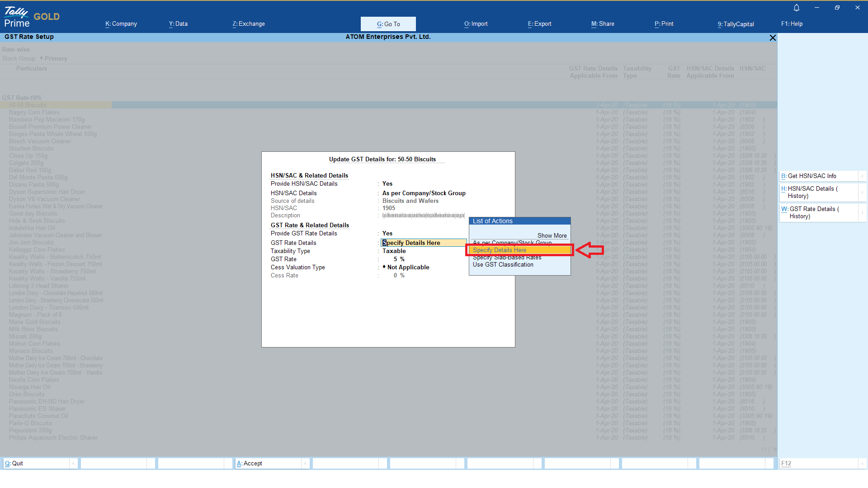Click the GST Rate Details input field
868x488 pixels.
coord(423,243)
